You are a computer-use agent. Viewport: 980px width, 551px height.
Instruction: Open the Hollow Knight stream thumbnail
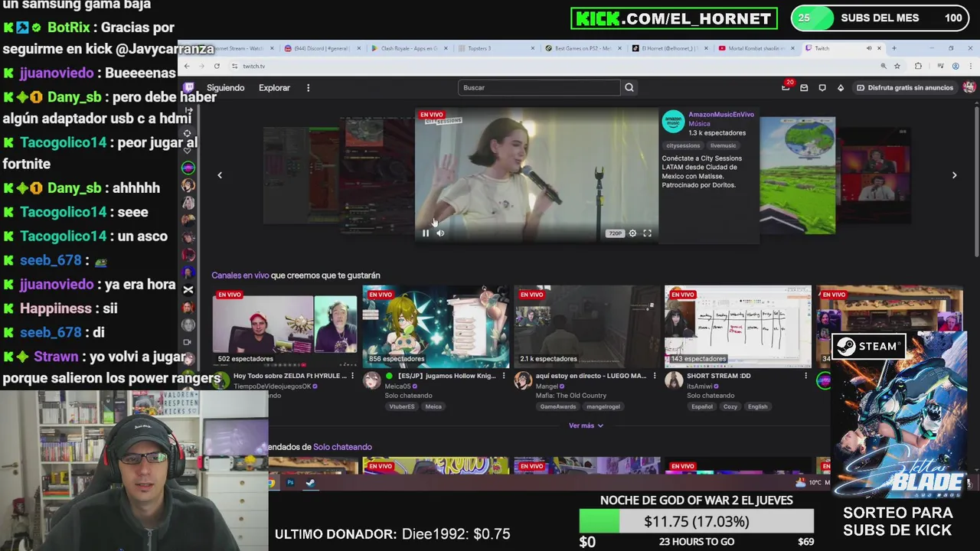(x=436, y=327)
